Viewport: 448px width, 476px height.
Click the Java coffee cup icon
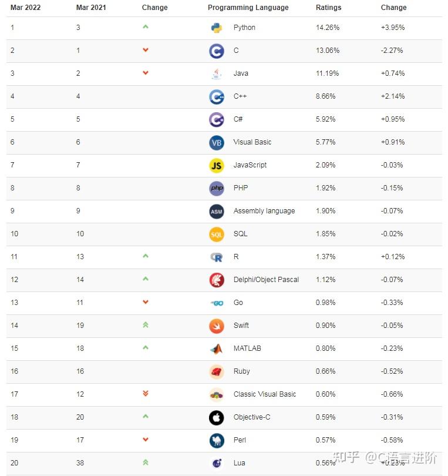pyautogui.click(x=217, y=73)
